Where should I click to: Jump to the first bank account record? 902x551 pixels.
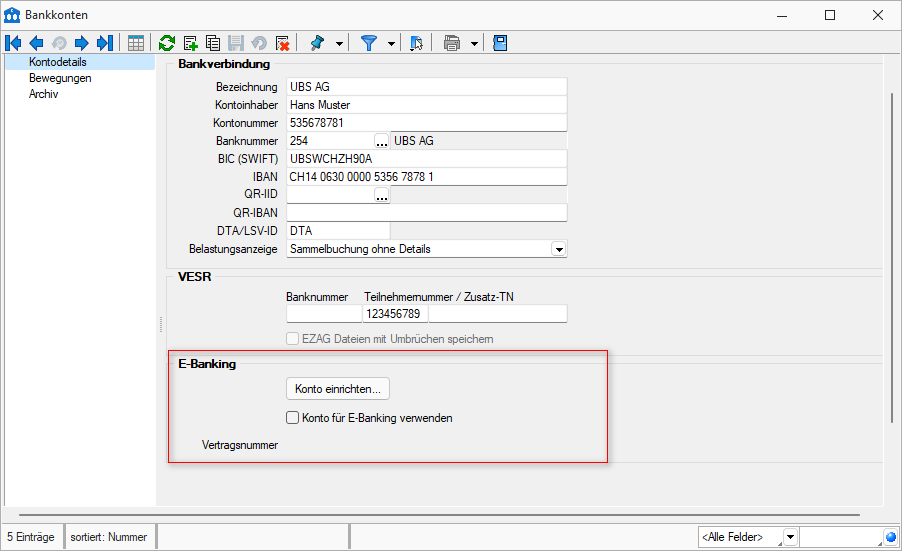[13, 43]
